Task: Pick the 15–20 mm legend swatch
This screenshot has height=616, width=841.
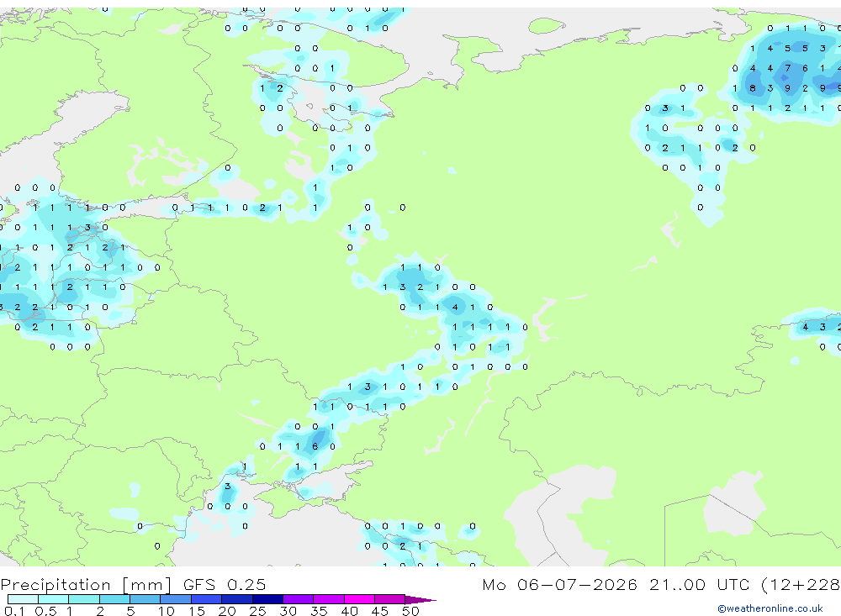Action: [x=206, y=599]
